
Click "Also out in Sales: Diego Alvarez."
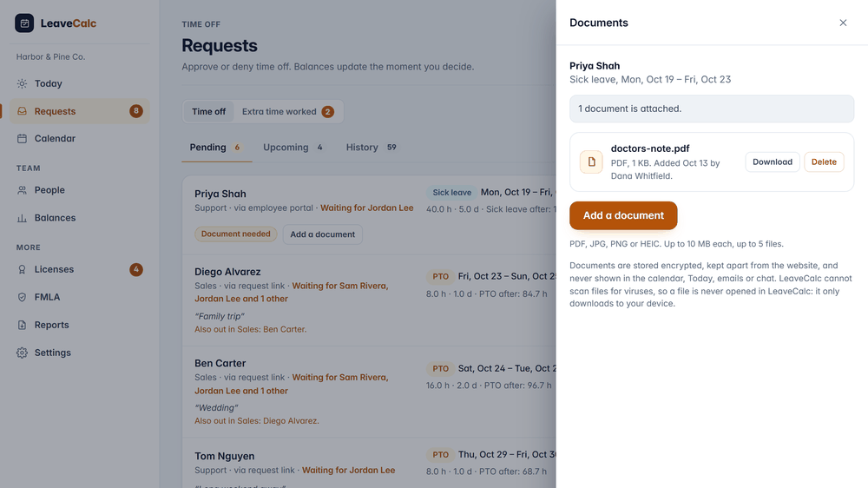(x=257, y=421)
